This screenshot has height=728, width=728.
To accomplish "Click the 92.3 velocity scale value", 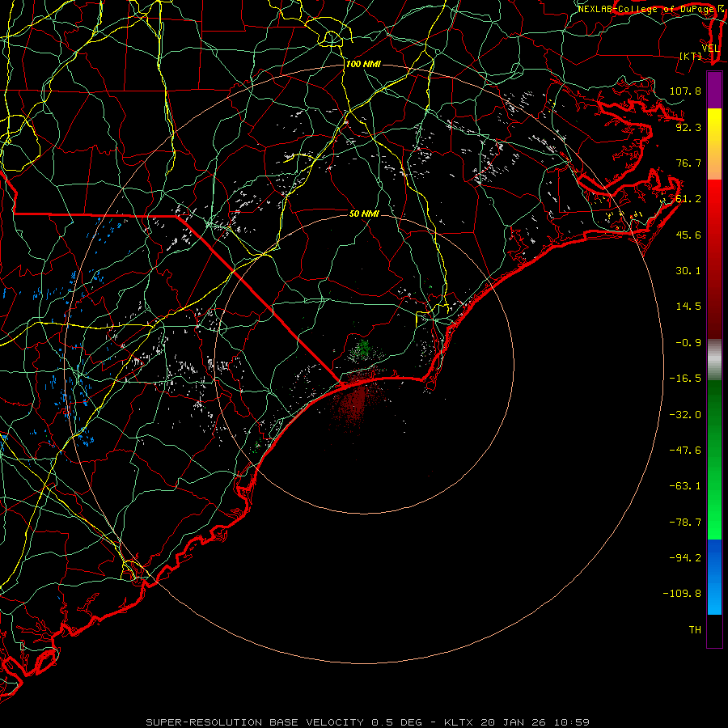I will [x=688, y=127].
